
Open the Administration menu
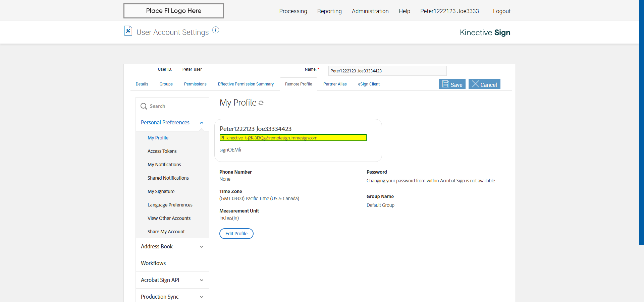click(x=370, y=11)
